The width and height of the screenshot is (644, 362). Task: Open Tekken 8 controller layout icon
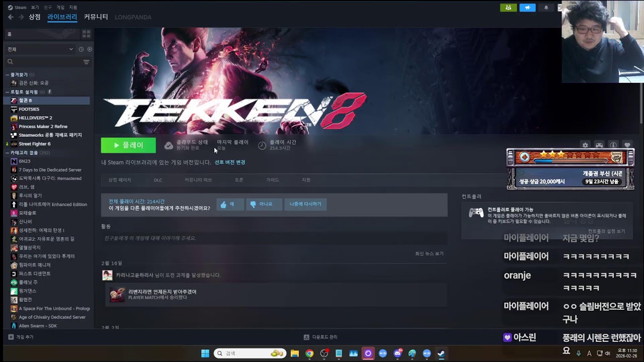599,145
